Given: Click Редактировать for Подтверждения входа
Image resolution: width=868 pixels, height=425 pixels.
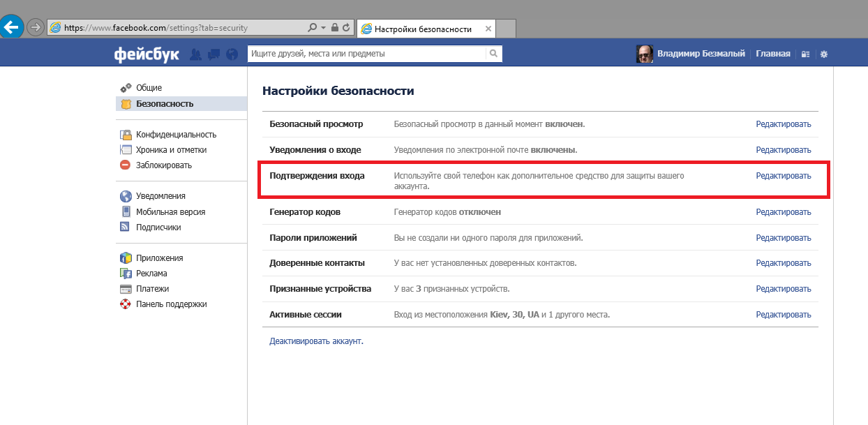Looking at the screenshot, I should pyautogui.click(x=784, y=176).
